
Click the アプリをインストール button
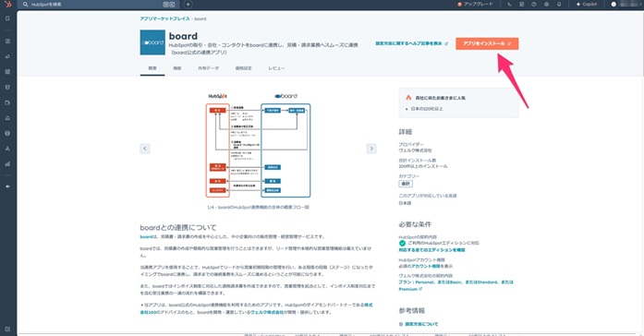click(487, 43)
